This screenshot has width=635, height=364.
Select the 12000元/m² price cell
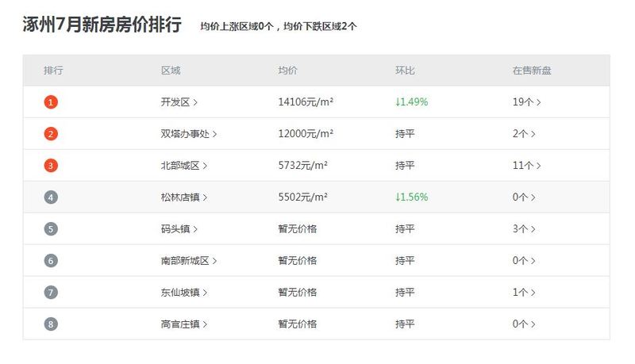306,133
